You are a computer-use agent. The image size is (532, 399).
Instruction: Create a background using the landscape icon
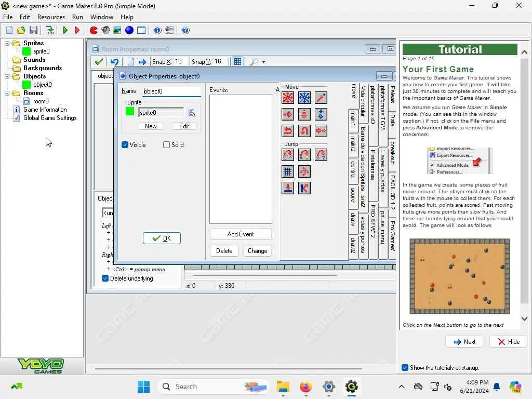(x=117, y=30)
